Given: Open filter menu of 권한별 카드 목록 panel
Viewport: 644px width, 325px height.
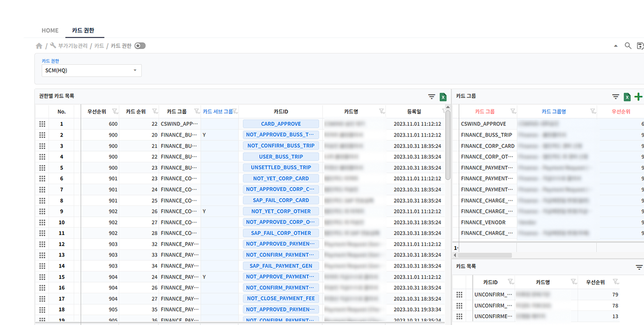Looking at the screenshot, I should click(431, 96).
